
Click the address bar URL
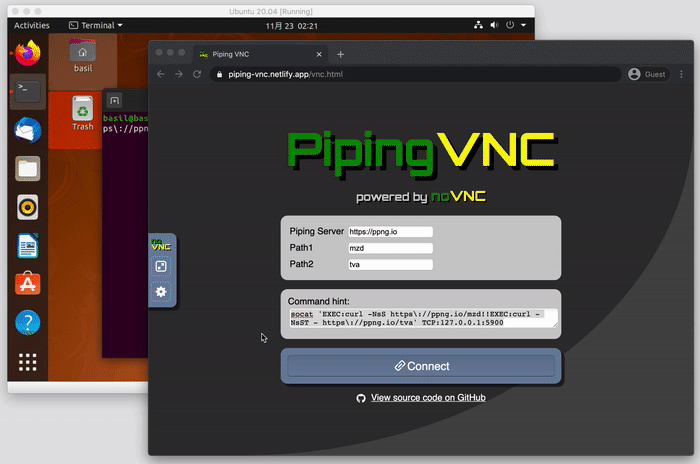(x=286, y=74)
